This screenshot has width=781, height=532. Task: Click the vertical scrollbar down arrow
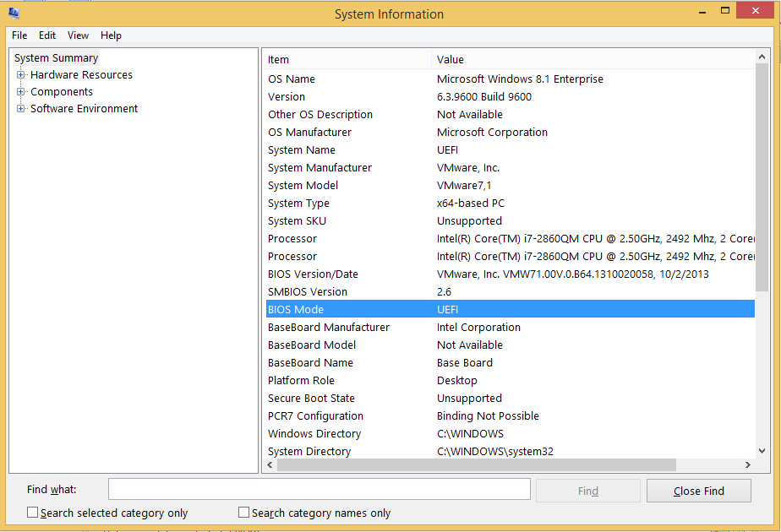coord(762,451)
